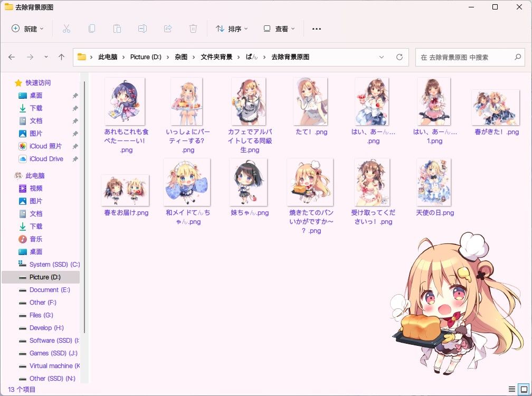Refresh the folder with the reload icon
The height and width of the screenshot is (396, 532).
(400, 57)
